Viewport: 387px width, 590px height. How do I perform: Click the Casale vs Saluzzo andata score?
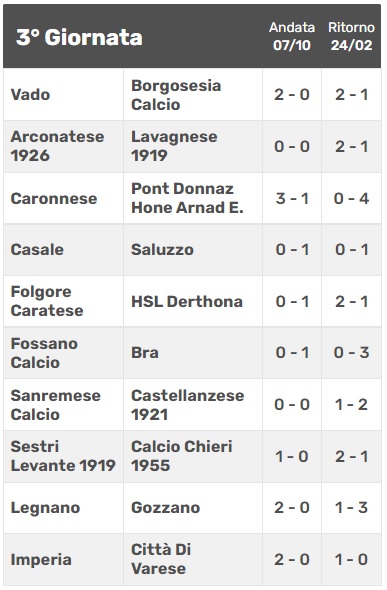(292, 249)
